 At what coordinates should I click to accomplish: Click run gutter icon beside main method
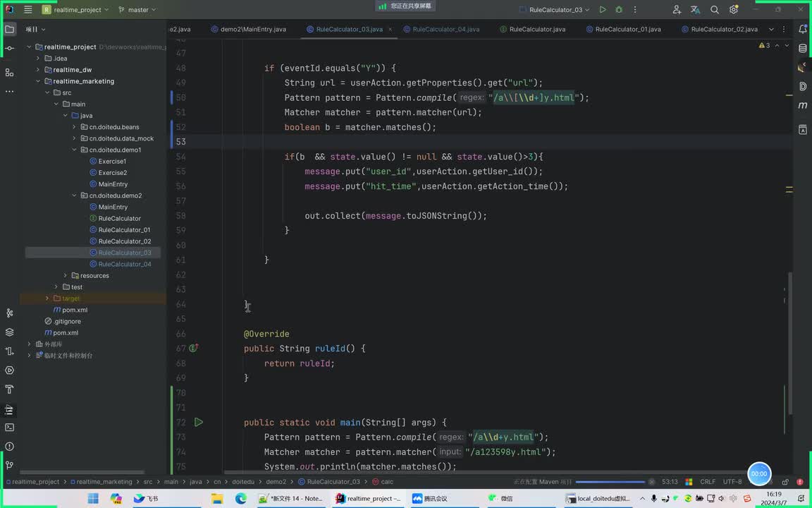(x=199, y=422)
